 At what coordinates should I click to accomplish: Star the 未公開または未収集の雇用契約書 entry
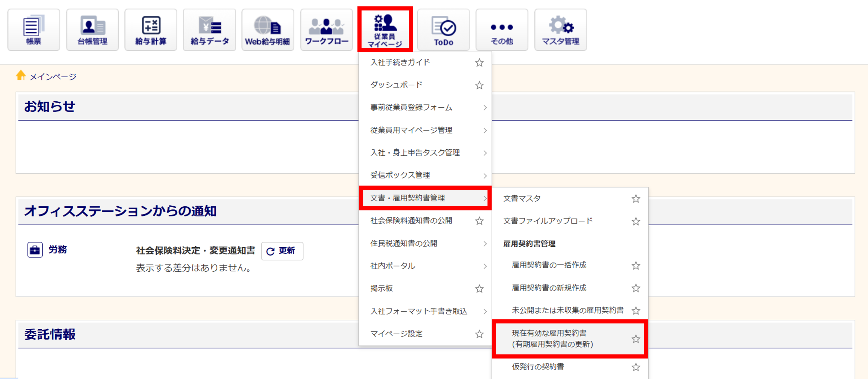636,310
